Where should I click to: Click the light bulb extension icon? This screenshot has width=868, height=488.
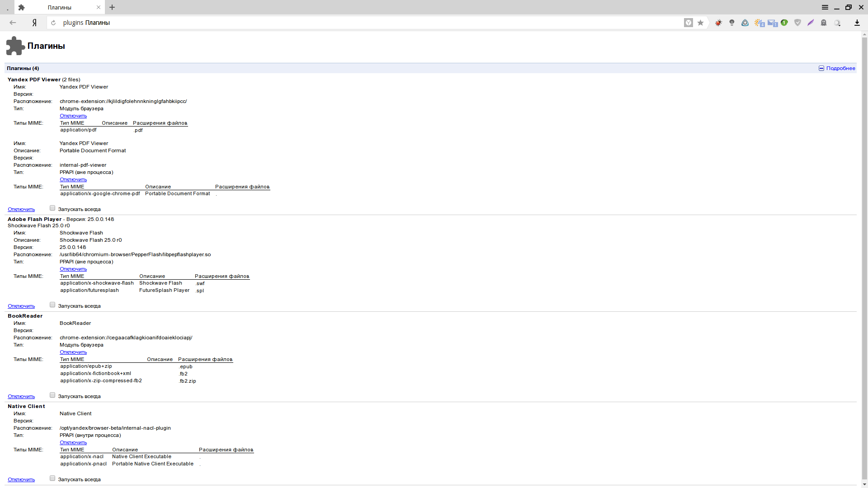[732, 23]
